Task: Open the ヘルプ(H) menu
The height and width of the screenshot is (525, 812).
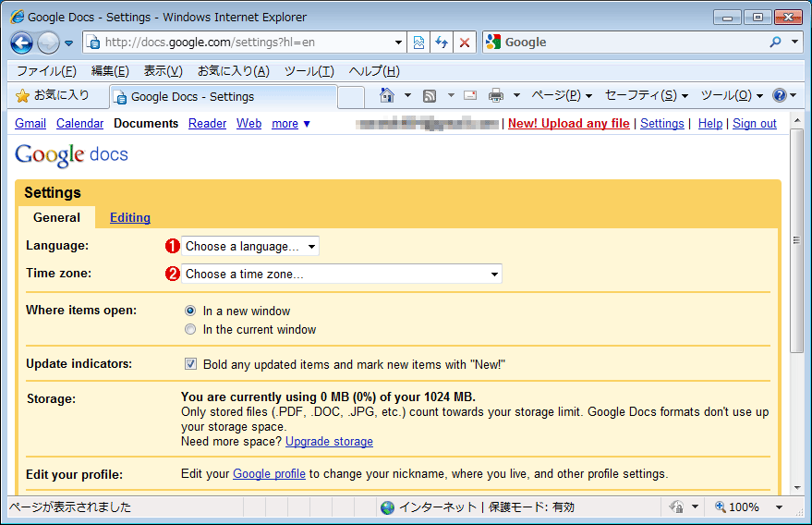Action: click(374, 71)
